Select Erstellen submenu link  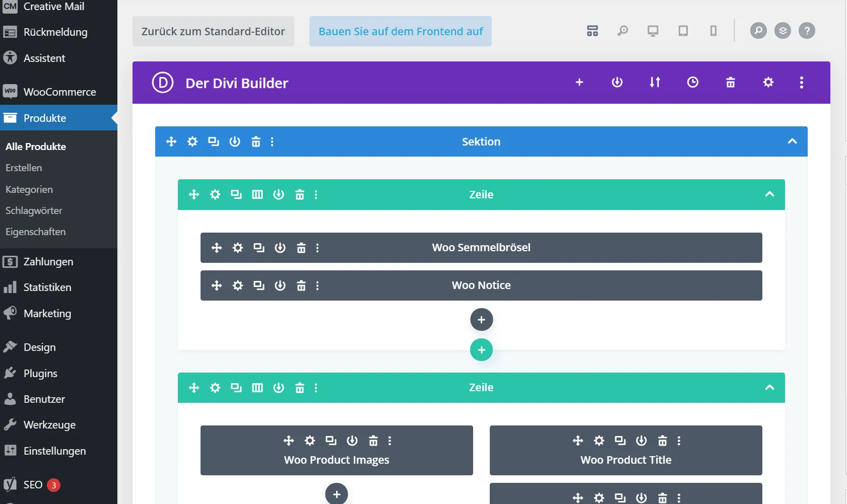point(24,168)
